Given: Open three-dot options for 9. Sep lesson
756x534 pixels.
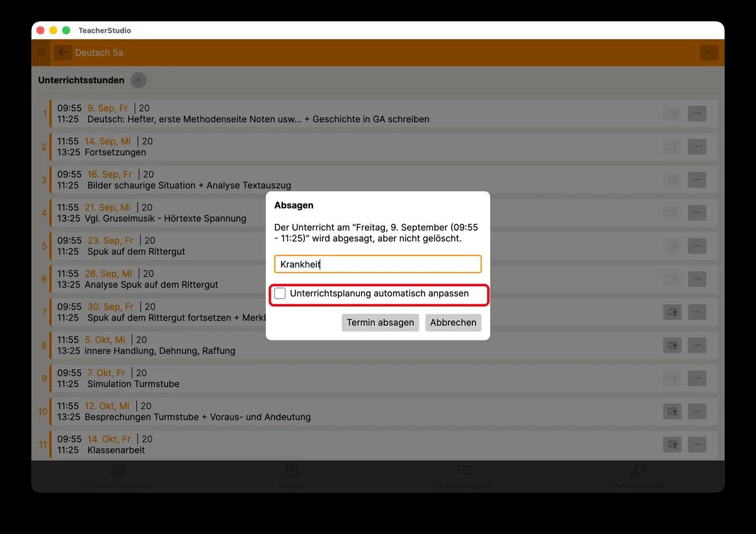Looking at the screenshot, I should click(697, 113).
